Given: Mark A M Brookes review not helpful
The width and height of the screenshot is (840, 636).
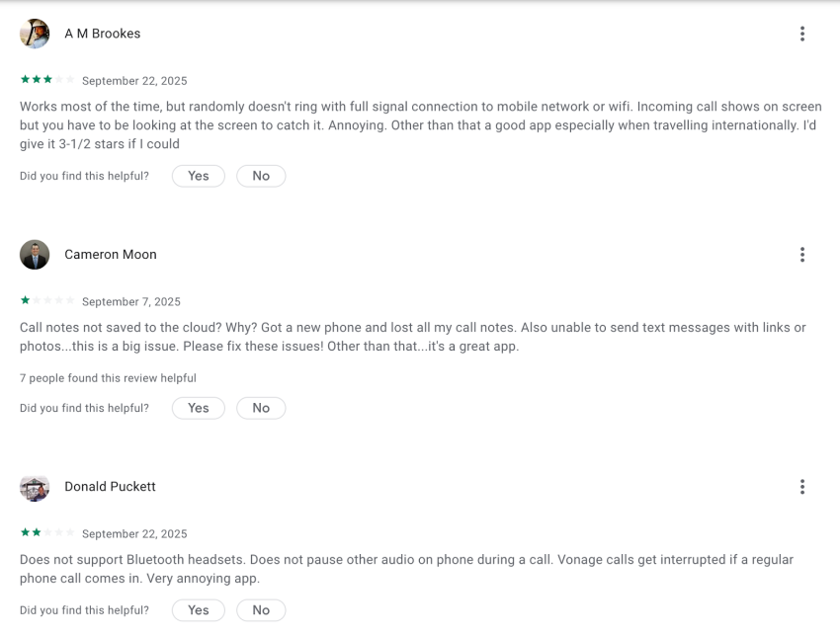Looking at the screenshot, I should coord(261,176).
